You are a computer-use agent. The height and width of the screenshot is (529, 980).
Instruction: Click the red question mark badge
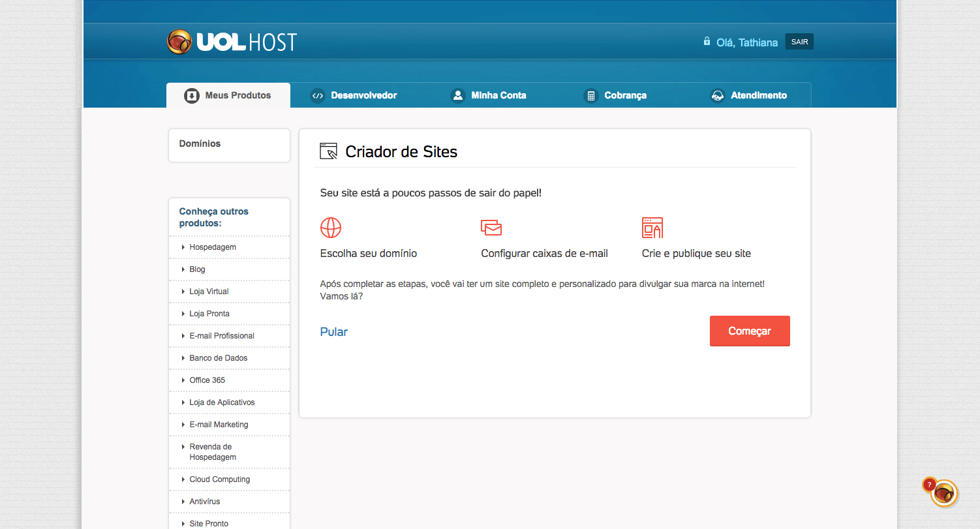point(929,485)
